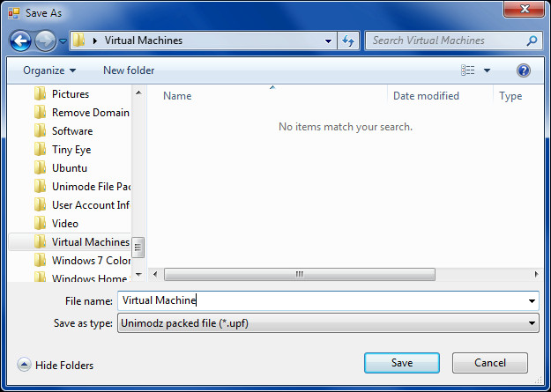Screen dimensions: 551x392
Task: Click the Cancel button
Action: click(x=490, y=363)
